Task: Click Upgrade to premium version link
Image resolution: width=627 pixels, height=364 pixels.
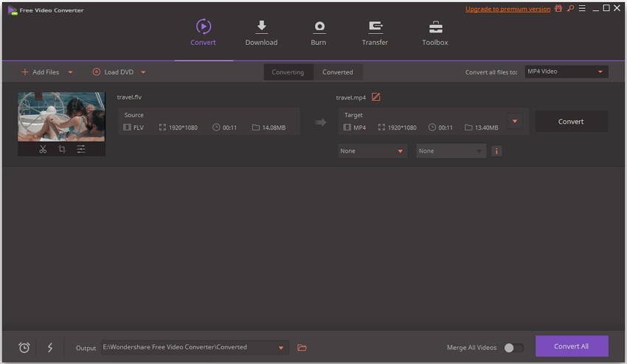Action: tap(508, 9)
